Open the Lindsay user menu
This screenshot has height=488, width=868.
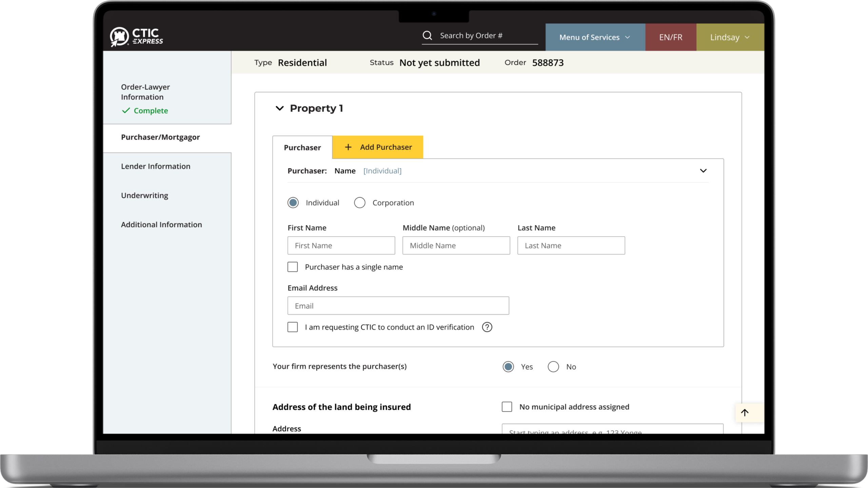click(x=730, y=37)
